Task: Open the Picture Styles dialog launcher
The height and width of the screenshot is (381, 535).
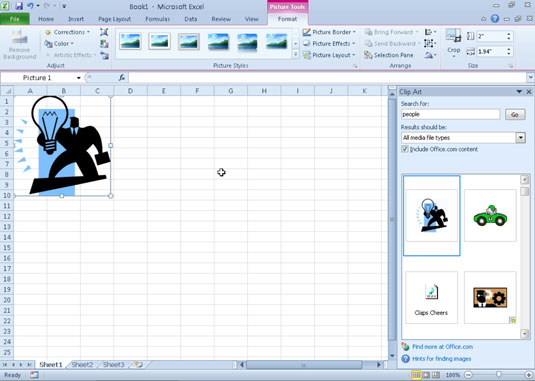Action: coord(355,66)
